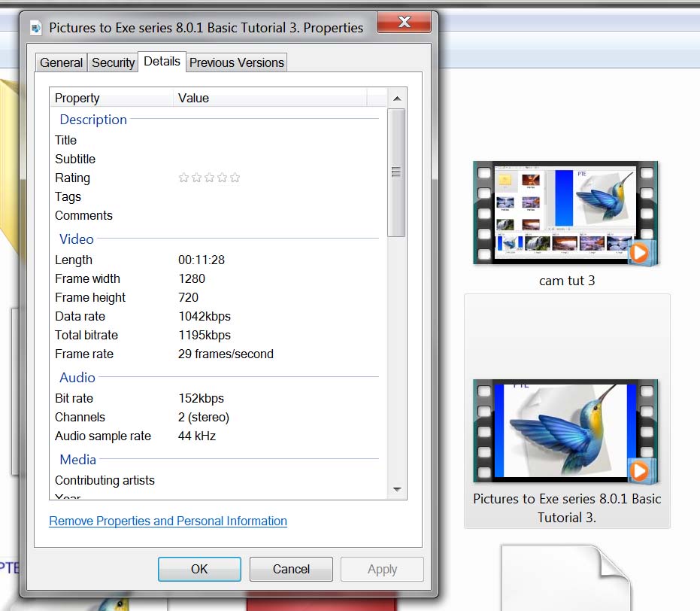The width and height of the screenshot is (700, 611).
Task: Click the Description section heading
Action: pos(93,120)
